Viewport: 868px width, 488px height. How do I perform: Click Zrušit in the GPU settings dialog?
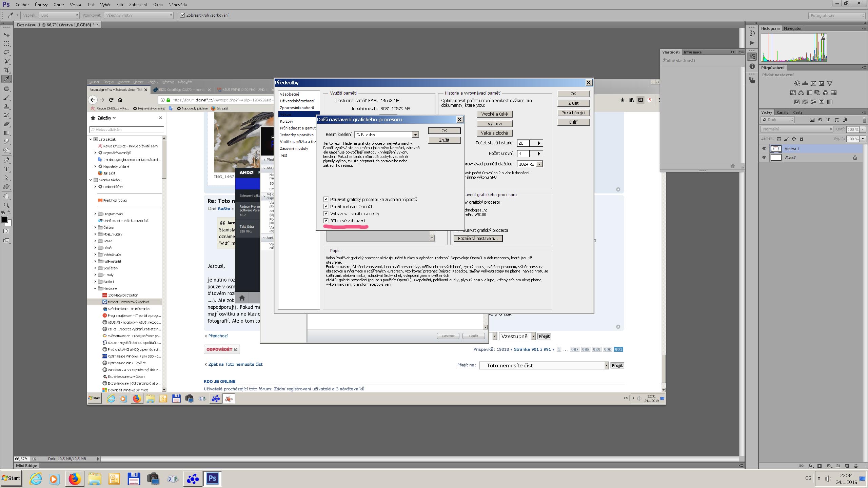444,140
